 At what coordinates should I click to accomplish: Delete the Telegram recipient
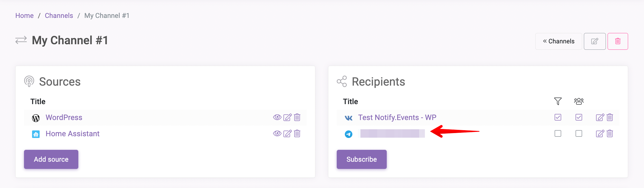[610, 134]
